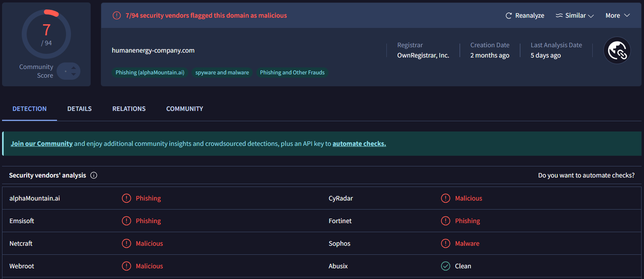Downvote the community score
This screenshot has height=279, width=644.
point(73,74)
